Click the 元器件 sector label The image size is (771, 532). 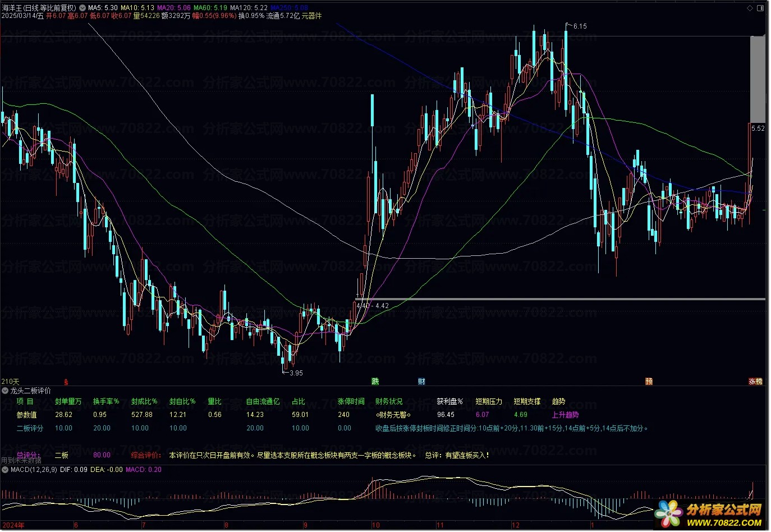click(312, 16)
